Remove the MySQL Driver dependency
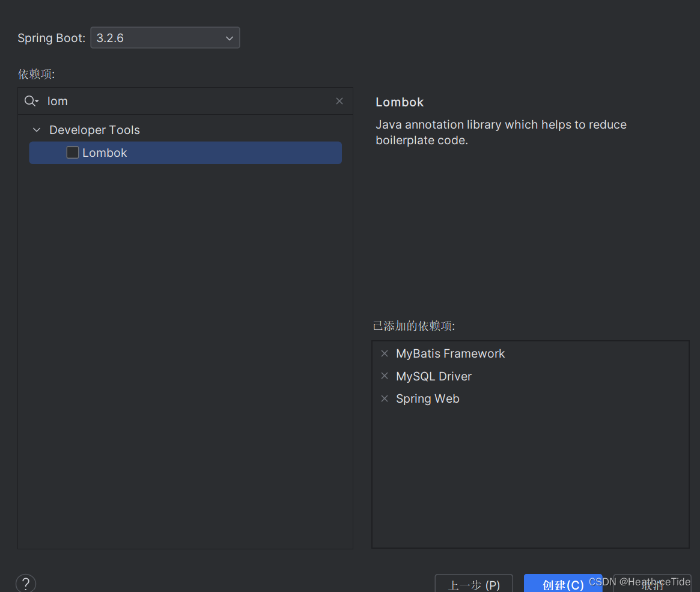 coord(385,376)
